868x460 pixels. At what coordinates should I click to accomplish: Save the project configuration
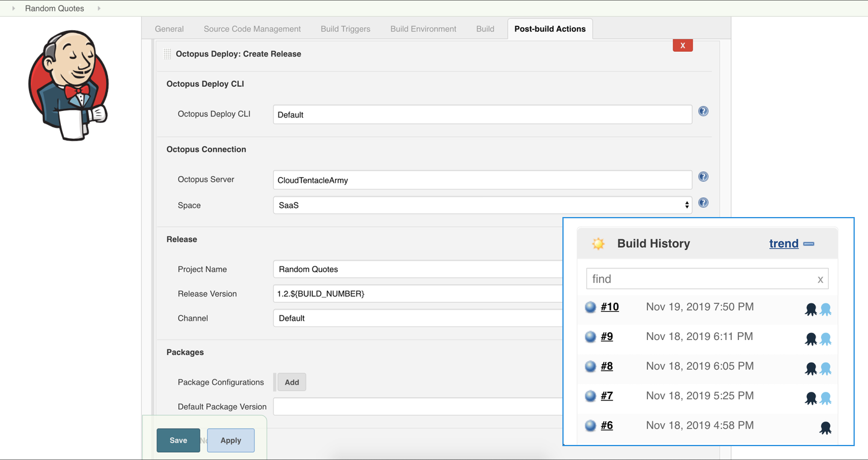tap(178, 440)
